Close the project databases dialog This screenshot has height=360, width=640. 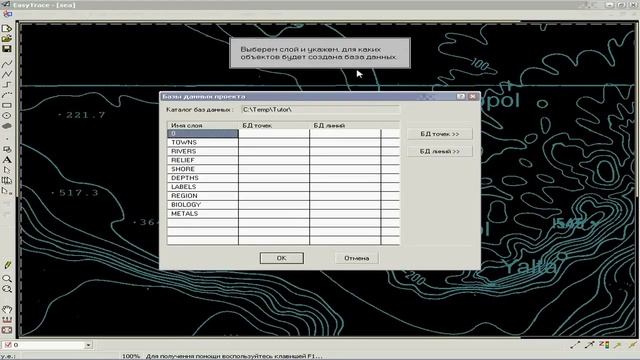[x=472, y=96]
